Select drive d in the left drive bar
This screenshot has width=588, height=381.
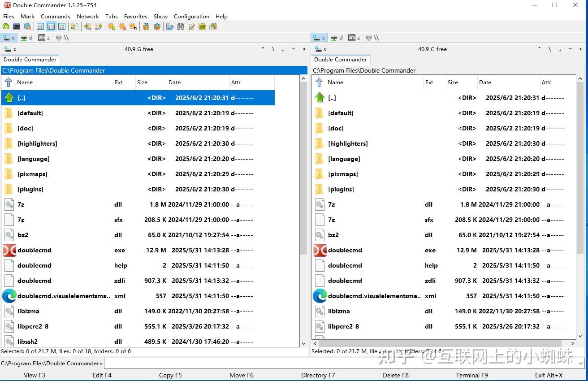click(26, 38)
